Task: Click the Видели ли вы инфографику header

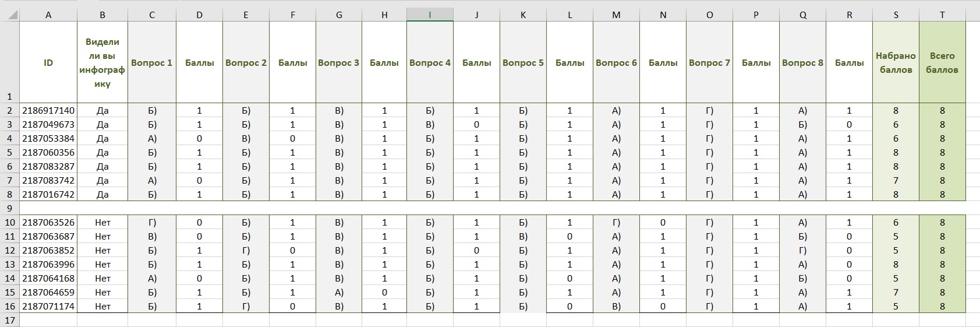Action: [102, 62]
